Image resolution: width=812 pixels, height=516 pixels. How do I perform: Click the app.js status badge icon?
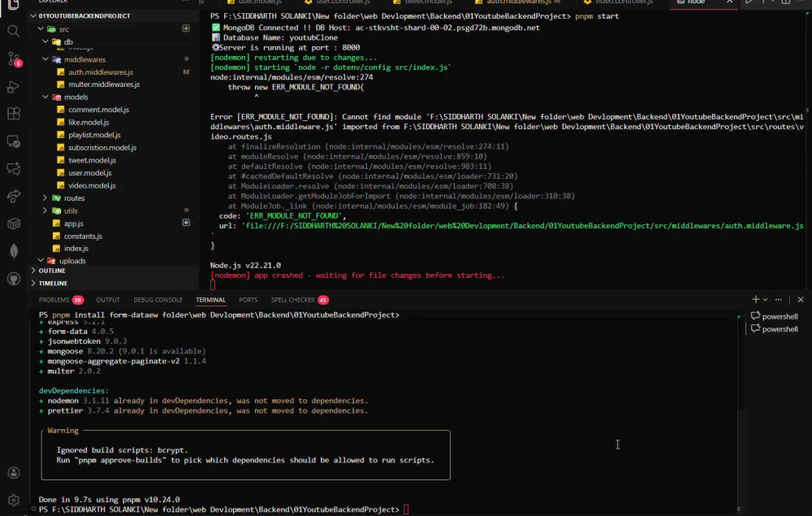(186, 223)
